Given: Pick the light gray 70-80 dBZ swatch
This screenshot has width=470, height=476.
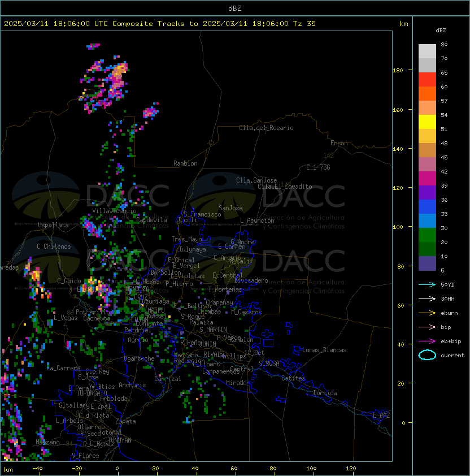Looking at the screenshot, I should tap(427, 51).
